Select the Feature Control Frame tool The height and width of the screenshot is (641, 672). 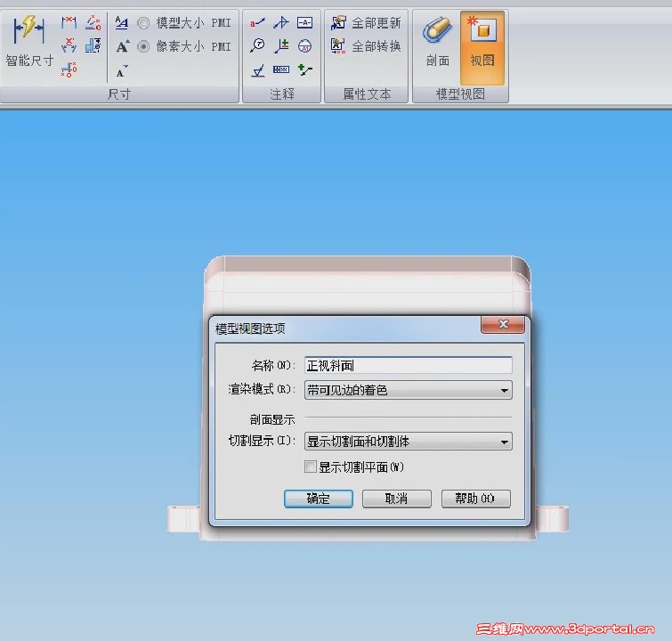click(x=281, y=69)
